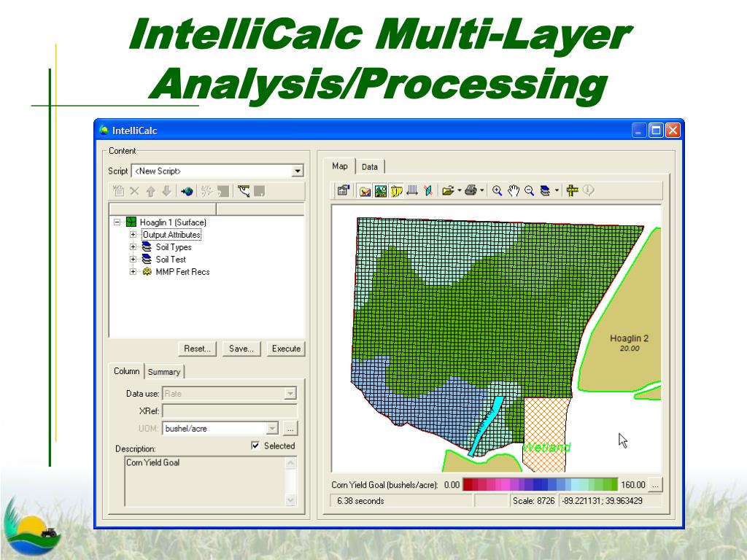This screenshot has width=747, height=560.
Task: Click the MMP Fert Recs gear icon
Action: click(x=147, y=271)
